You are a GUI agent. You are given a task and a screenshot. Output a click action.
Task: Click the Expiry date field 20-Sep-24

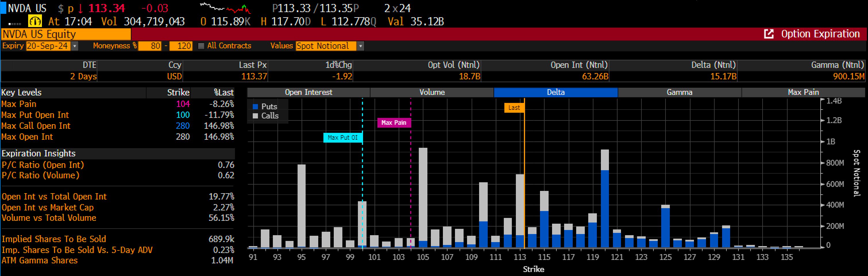tap(48, 46)
